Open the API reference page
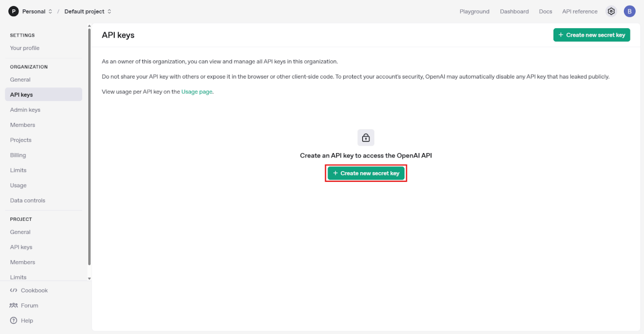Viewport: 644px width, 334px height. point(579,11)
